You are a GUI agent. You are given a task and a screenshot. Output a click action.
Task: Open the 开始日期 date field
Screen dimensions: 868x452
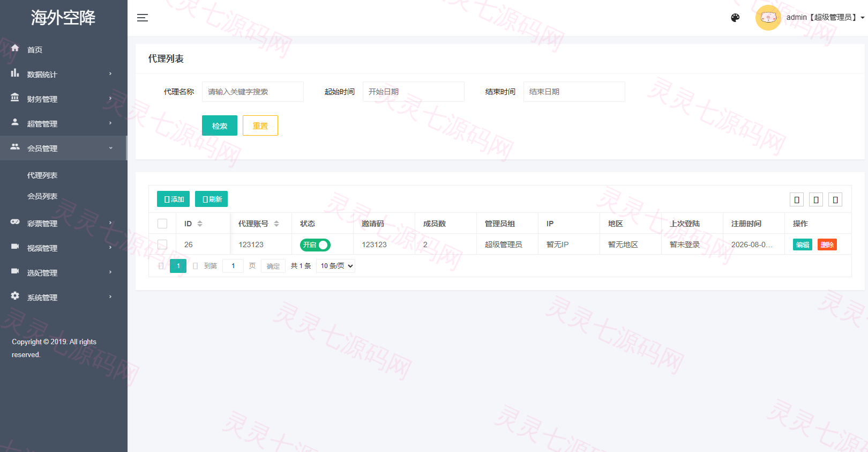pos(414,92)
